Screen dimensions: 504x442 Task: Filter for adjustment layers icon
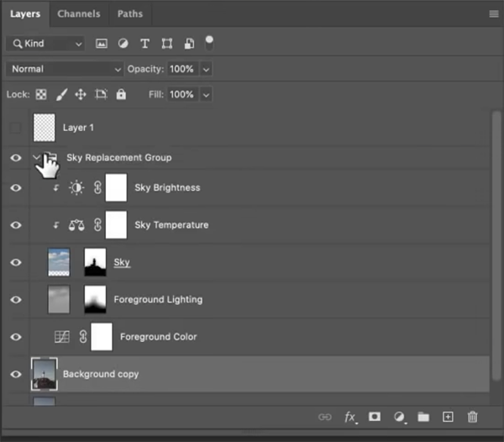click(x=123, y=44)
